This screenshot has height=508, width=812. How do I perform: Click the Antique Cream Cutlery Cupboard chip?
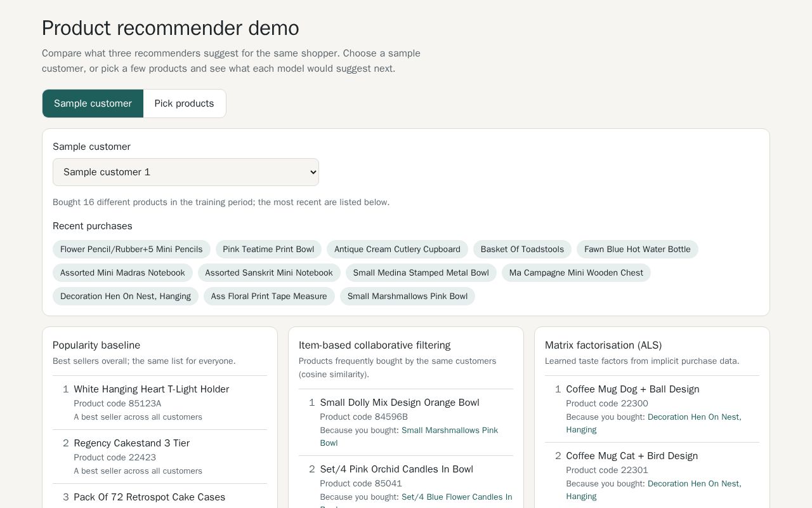[x=397, y=250]
